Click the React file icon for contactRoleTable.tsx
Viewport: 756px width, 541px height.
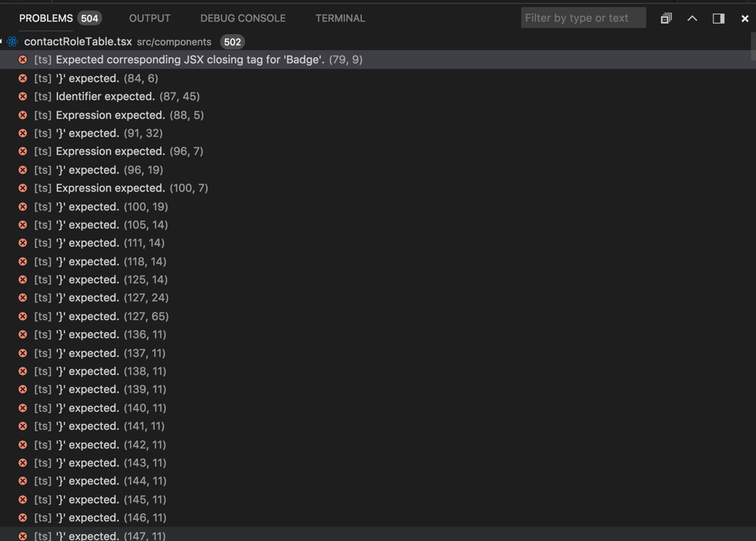click(13, 42)
